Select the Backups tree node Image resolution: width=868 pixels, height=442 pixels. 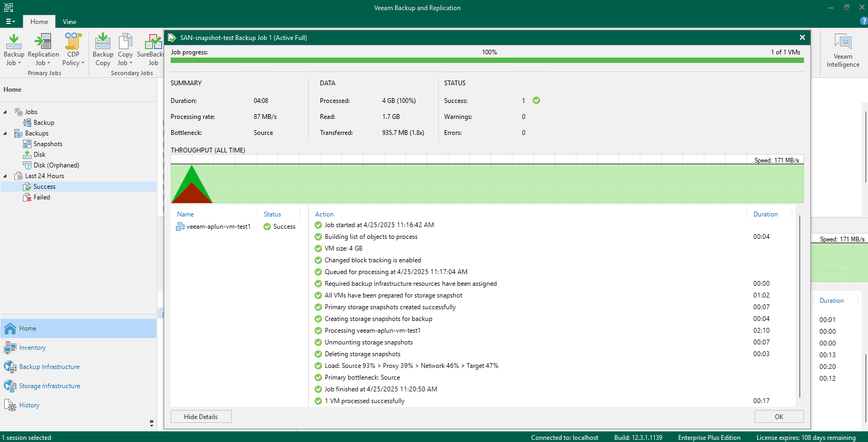click(x=36, y=133)
